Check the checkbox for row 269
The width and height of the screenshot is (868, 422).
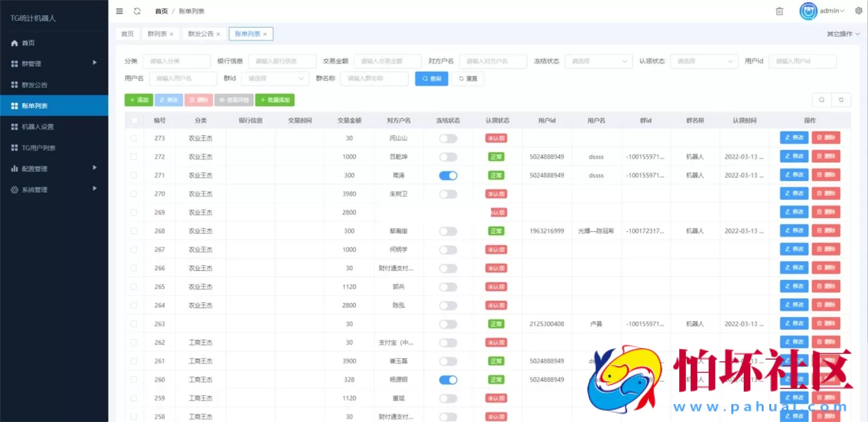(134, 213)
